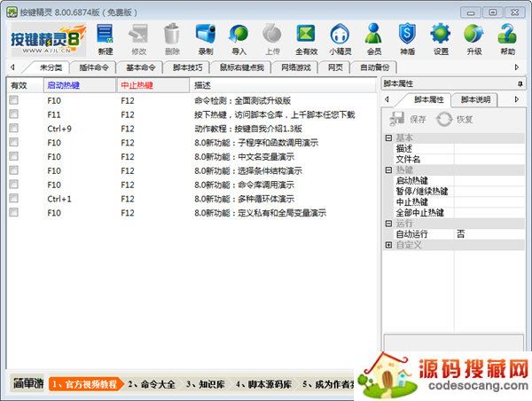Click the 升级 (Upgrade) icon
Viewport: 532px width, 401px height.
(474, 39)
